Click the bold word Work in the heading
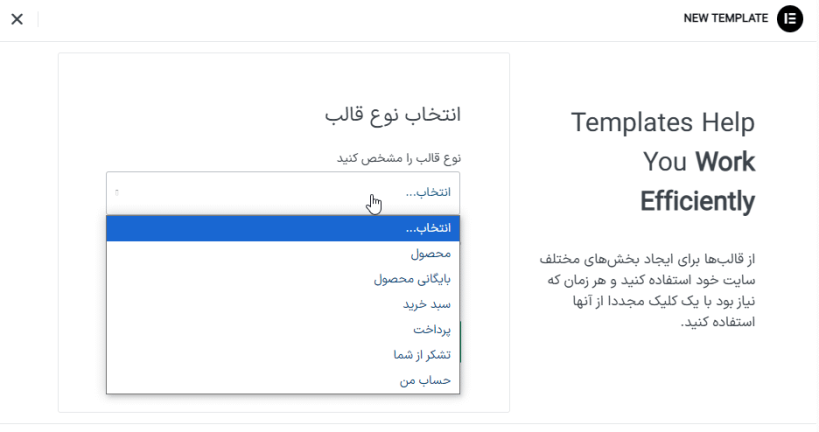Screen dimensions: 819x432 click(725, 162)
